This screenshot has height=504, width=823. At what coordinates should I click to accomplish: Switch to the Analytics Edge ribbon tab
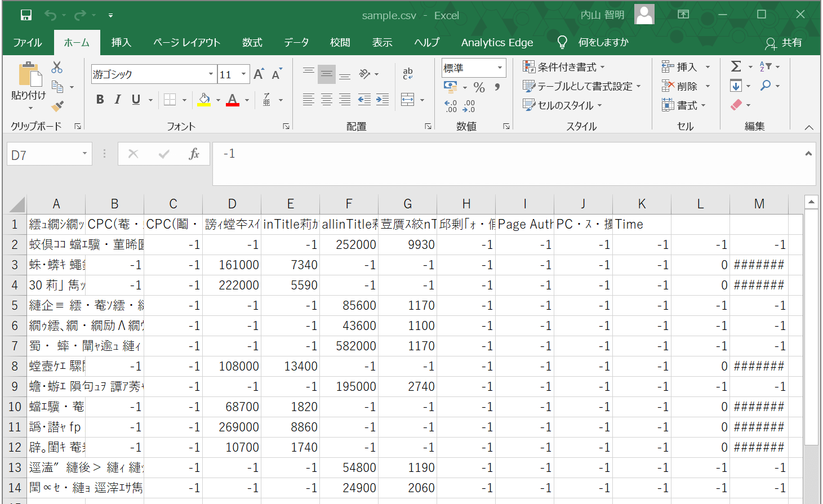497,42
